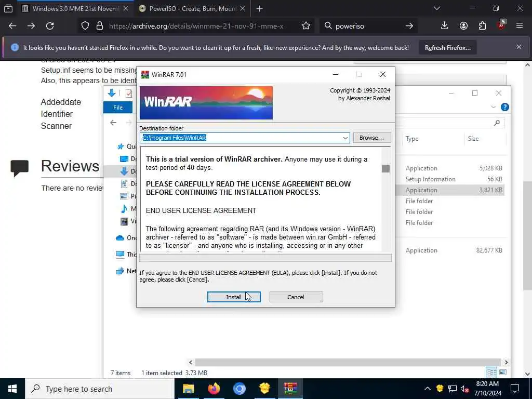Image resolution: width=532 pixels, height=399 pixels.
Task: Click the search box containing poweriso
Action: click(x=368, y=26)
